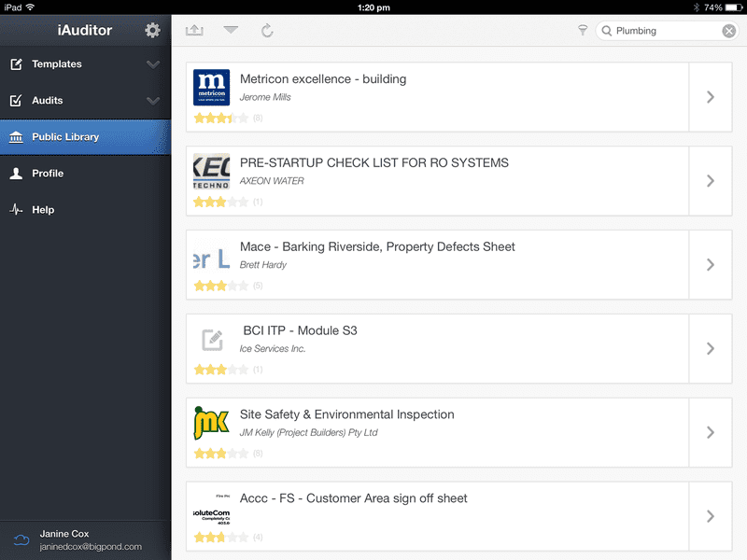The height and width of the screenshot is (560, 747).
Task: Open the filter funnel icon
Action: (583, 31)
